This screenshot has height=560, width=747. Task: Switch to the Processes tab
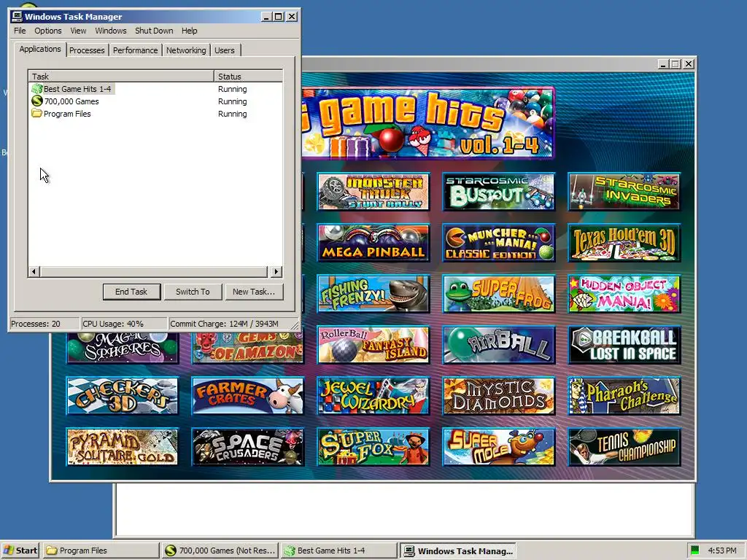click(87, 50)
